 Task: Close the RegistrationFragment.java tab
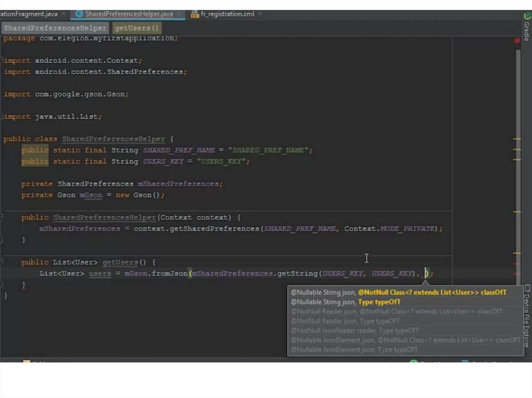pos(63,14)
